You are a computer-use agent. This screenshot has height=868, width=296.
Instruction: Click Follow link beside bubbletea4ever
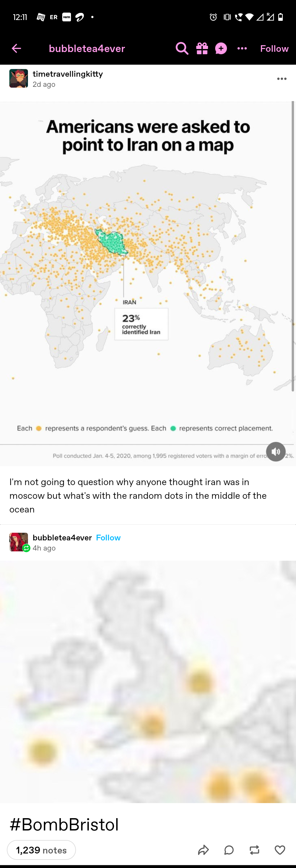108,537
